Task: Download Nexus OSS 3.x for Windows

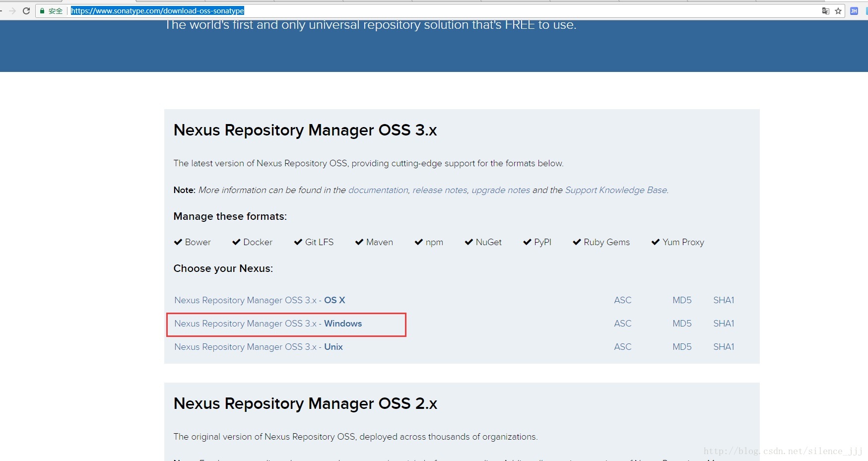Action: click(x=268, y=324)
